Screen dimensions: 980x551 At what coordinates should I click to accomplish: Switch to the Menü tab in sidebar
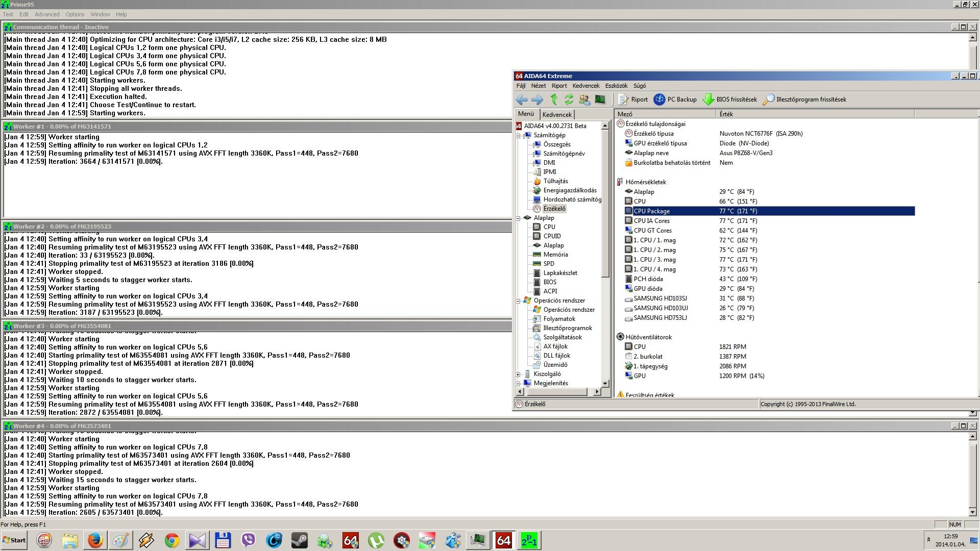pos(526,114)
